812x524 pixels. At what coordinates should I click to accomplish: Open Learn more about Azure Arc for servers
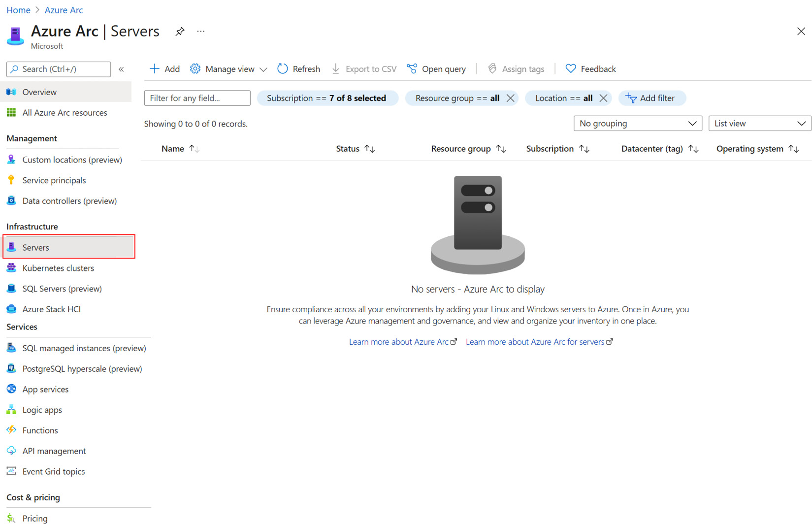[x=539, y=342]
